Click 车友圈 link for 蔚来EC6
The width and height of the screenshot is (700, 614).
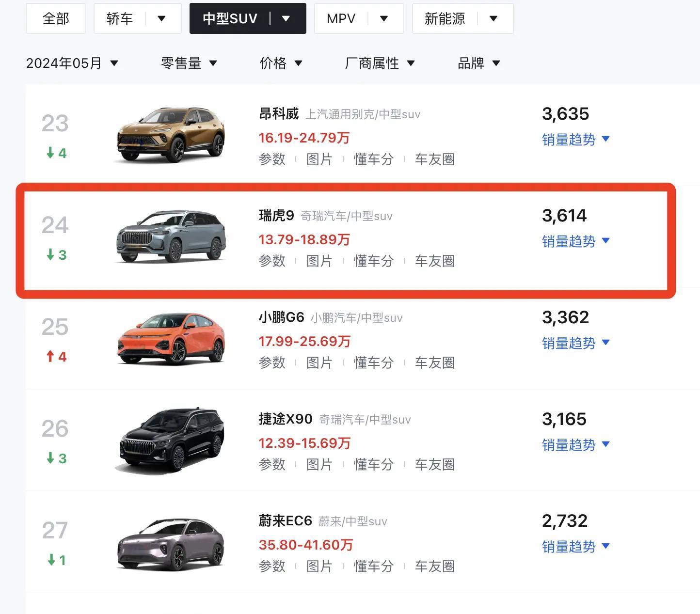coord(435,566)
